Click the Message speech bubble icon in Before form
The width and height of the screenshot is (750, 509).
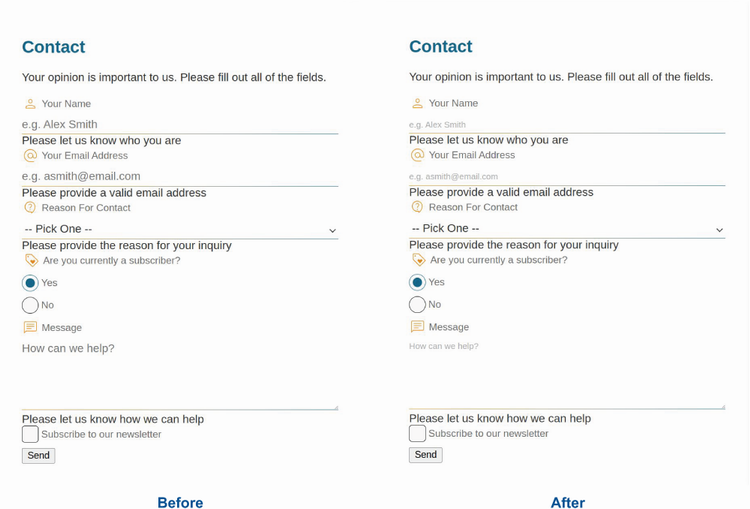coord(30,328)
